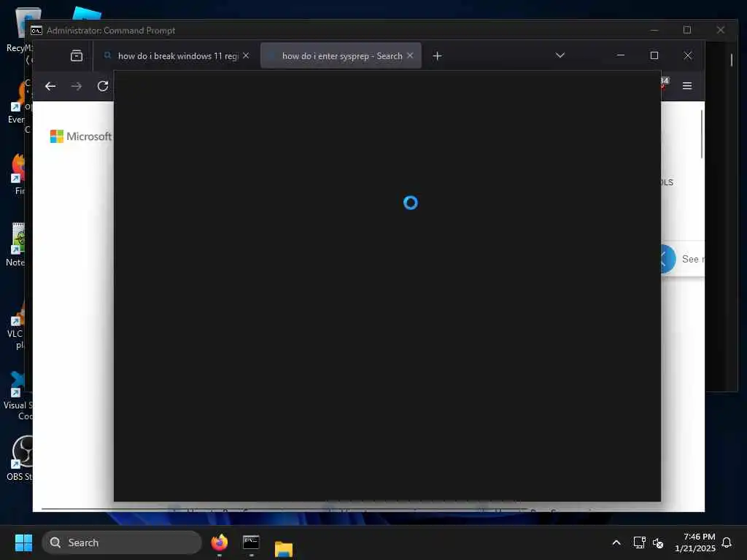Screen dimensions: 747x560
Task: Open the notifications bell icon
Action: tap(727, 542)
